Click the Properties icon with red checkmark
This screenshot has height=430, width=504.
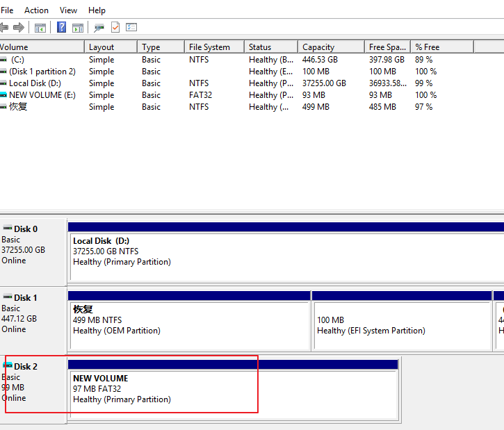click(x=115, y=28)
